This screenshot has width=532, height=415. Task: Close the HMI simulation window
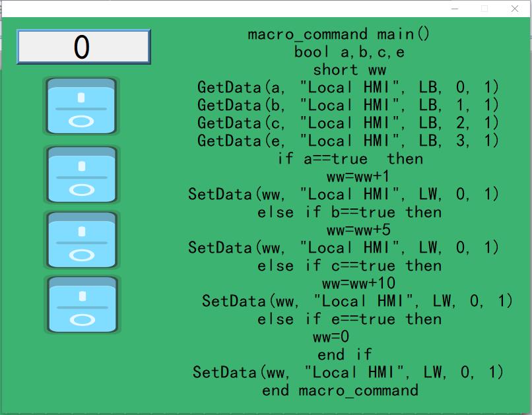click(515, 9)
